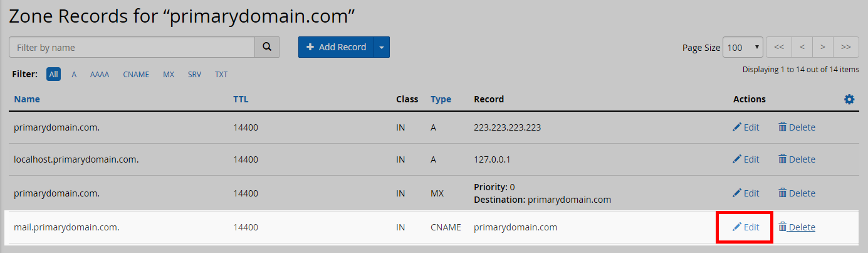This screenshot has height=253, width=868.
Task: Select the All filter
Action: [x=53, y=74]
